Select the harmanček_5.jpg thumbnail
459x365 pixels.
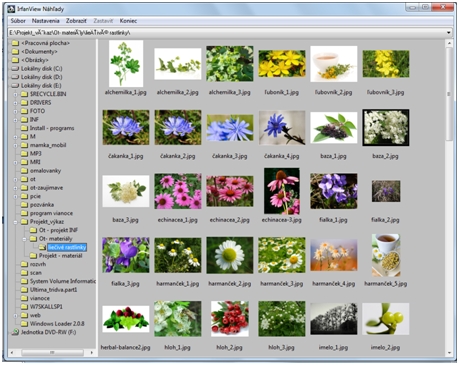[x=386, y=255]
